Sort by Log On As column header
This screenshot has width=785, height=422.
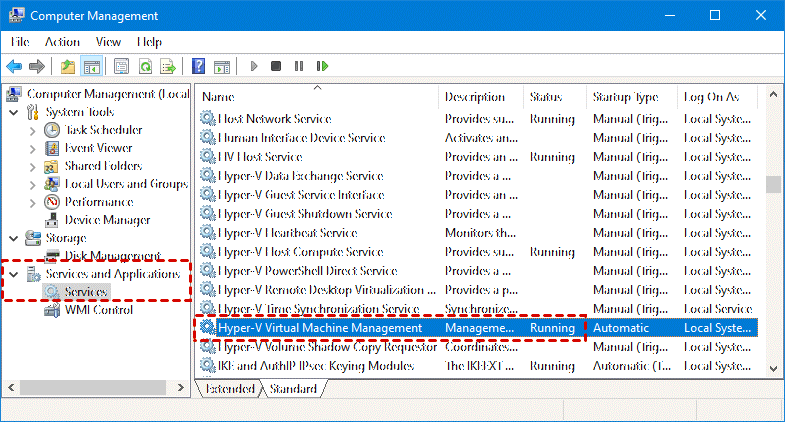(717, 97)
